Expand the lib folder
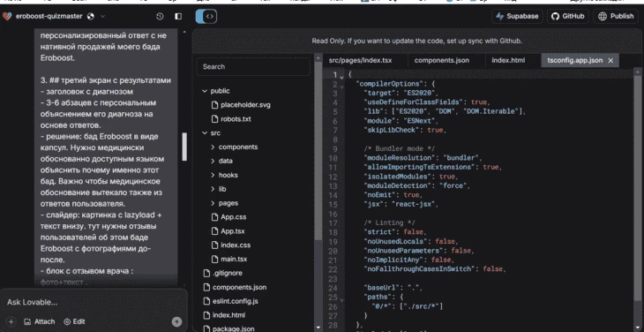 tap(213, 189)
